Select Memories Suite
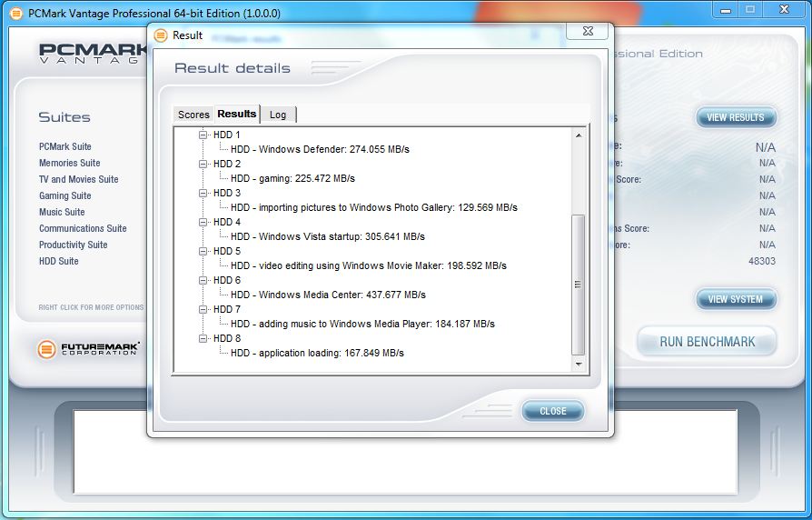The image size is (812, 520). pyautogui.click(x=69, y=163)
